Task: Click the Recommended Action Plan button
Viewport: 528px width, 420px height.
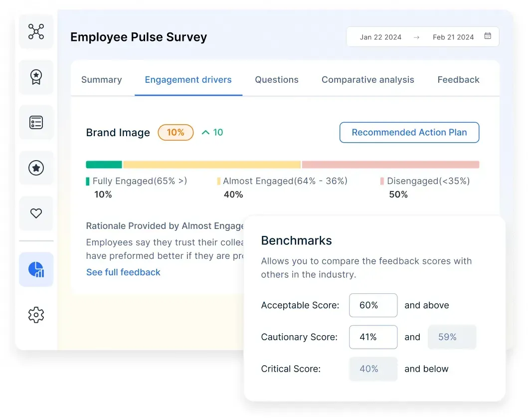Action: click(409, 132)
